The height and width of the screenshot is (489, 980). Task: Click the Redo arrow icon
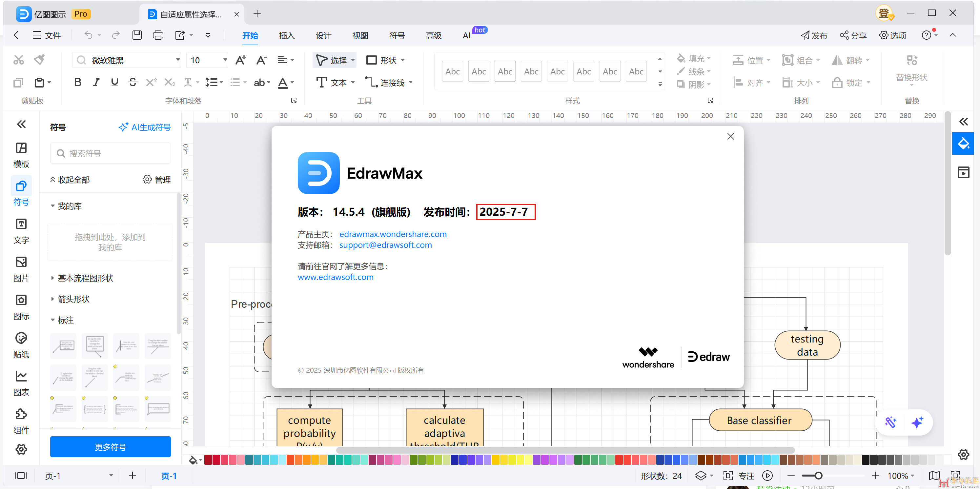(116, 35)
